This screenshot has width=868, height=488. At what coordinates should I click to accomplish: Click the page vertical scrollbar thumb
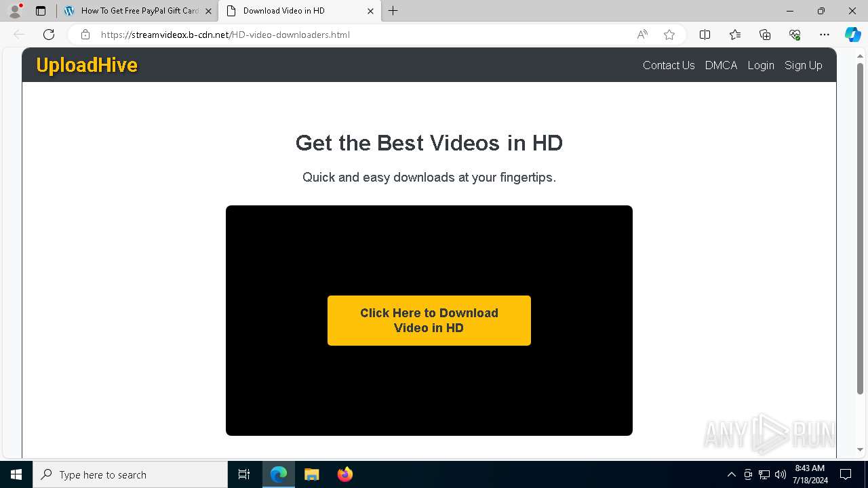(x=860, y=228)
